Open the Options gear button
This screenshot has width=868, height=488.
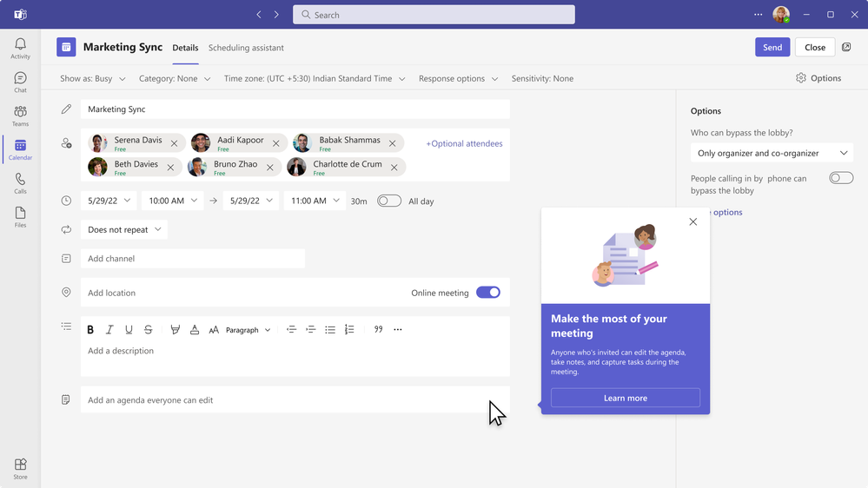(818, 78)
